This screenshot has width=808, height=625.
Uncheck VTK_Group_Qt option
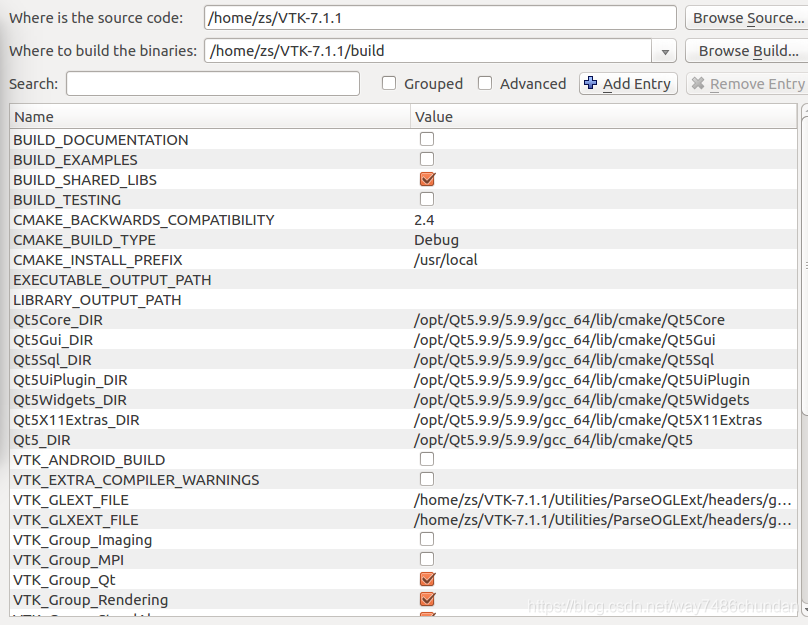pos(427,579)
